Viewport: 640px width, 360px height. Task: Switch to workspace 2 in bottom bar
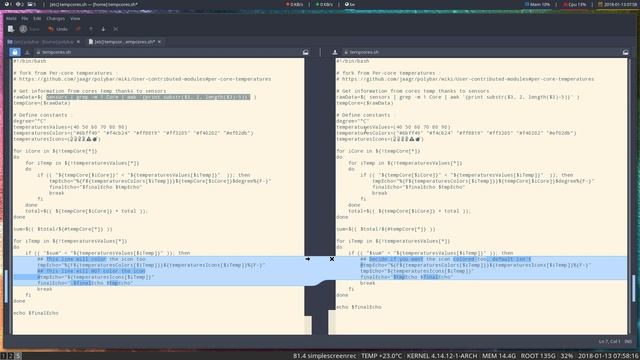[x=11, y=356]
